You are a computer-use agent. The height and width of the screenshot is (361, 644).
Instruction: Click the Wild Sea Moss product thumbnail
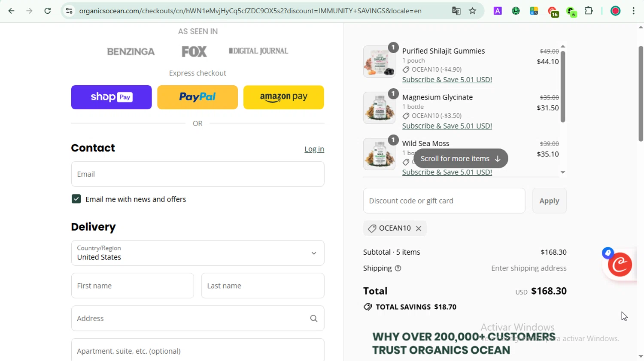click(379, 154)
